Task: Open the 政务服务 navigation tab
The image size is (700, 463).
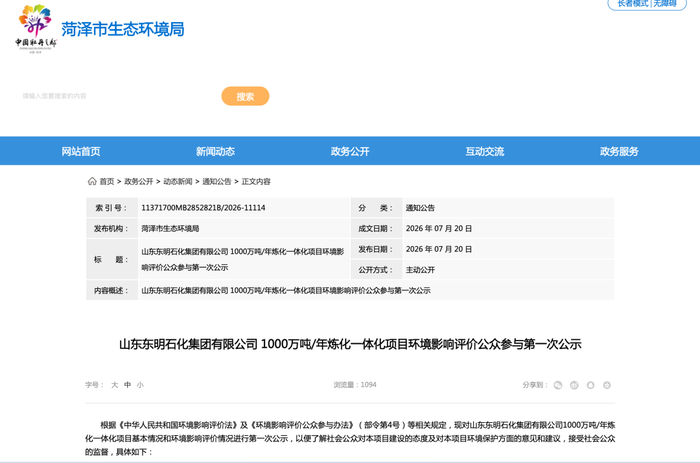Action: [x=619, y=151]
